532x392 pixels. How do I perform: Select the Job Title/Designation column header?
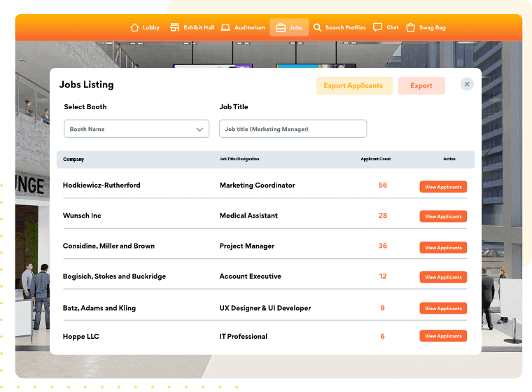tap(239, 159)
